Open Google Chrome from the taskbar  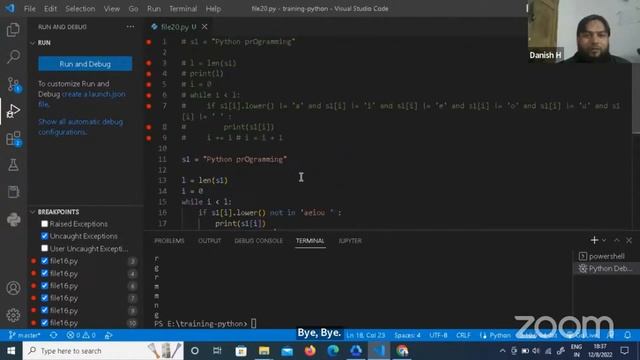[402, 351]
